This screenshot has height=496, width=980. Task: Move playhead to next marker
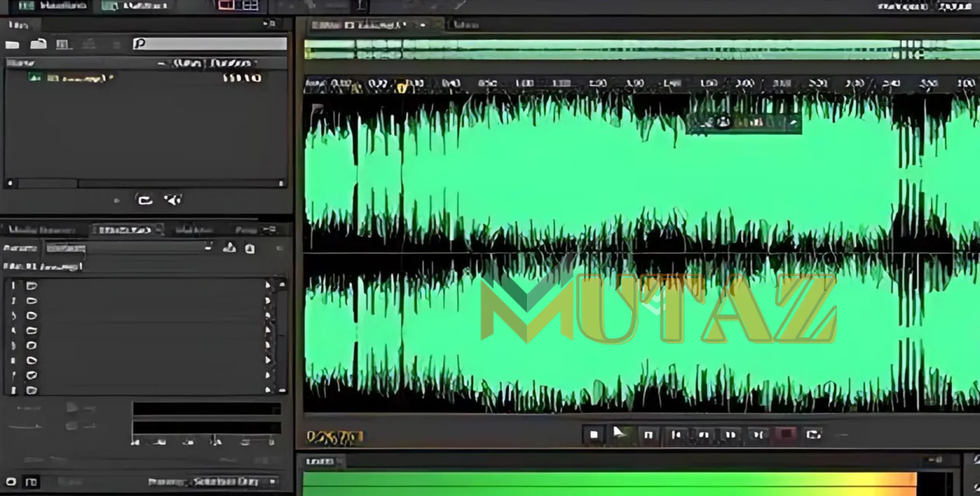(758, 435)
